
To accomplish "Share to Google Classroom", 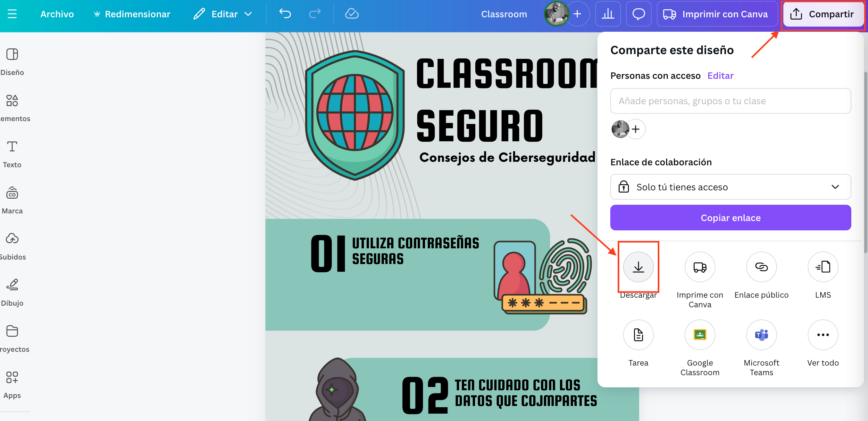I will point(699,335).
